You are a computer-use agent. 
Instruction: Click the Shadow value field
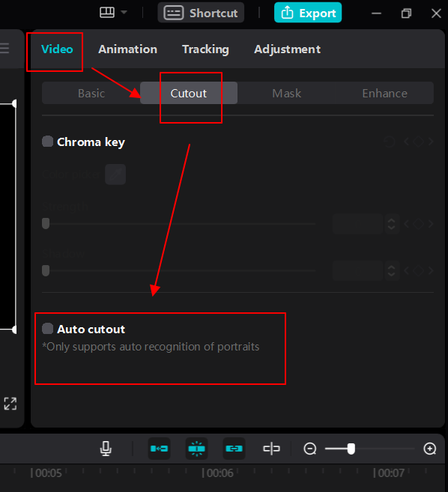coord(358,270)
